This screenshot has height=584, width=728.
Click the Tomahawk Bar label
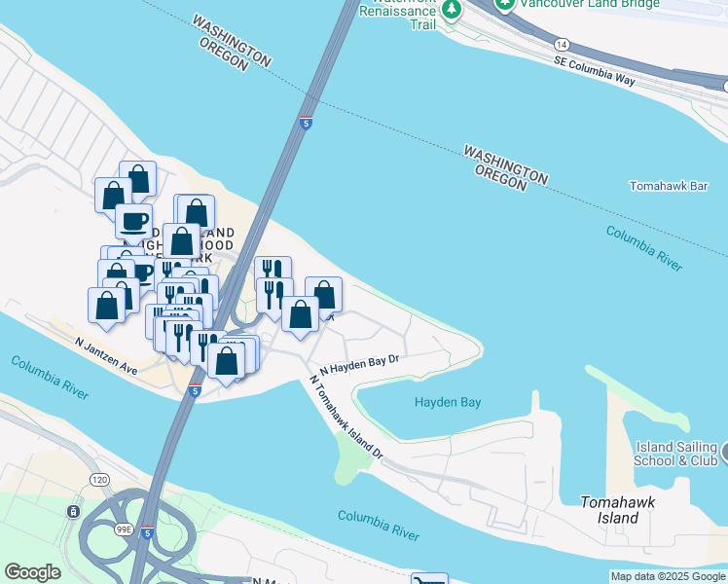pos(669,186)
